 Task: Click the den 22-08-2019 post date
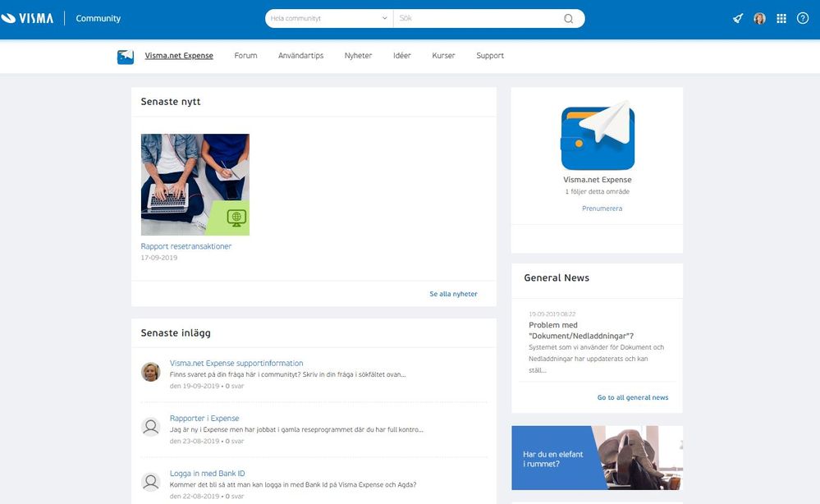[x=195, y=496]
